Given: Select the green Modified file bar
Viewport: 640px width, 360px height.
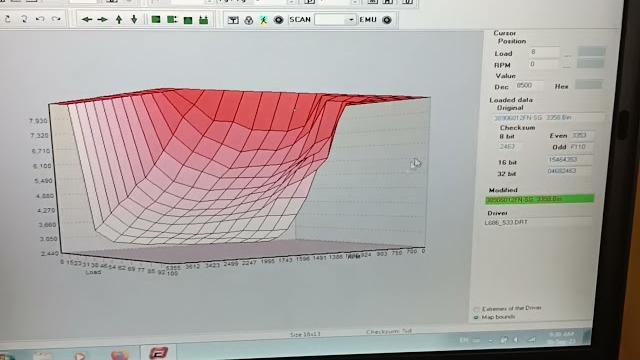Looking at the screenshot, I should [x=540, y=199].
